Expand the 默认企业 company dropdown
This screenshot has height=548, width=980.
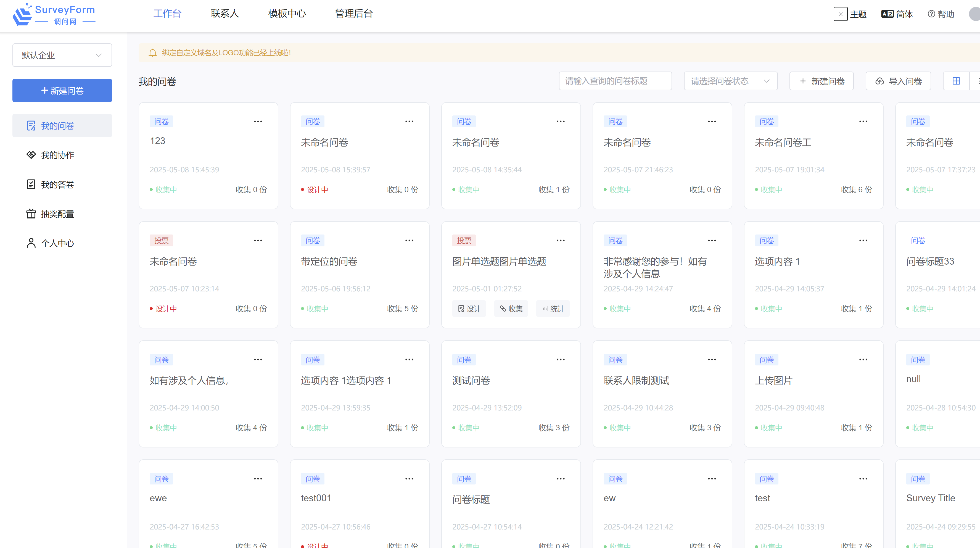(x=62, y=55)
